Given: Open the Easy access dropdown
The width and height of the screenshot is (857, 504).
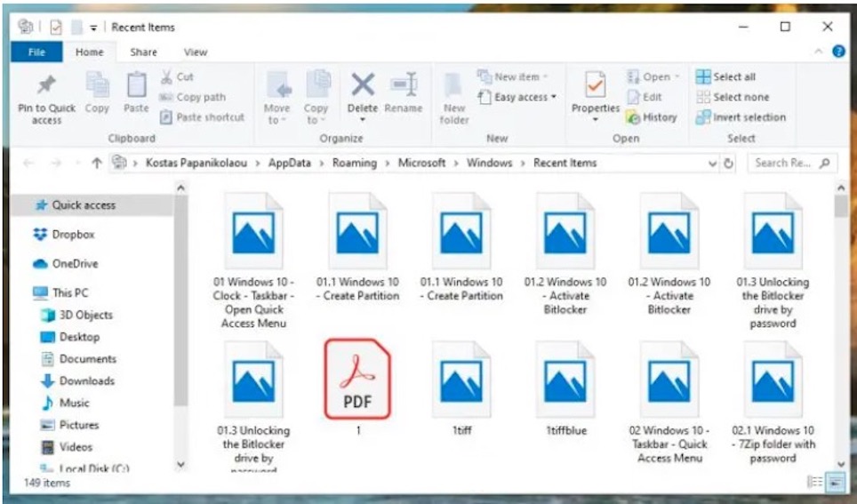Looking at the screenshot, I should pos(517,97).
